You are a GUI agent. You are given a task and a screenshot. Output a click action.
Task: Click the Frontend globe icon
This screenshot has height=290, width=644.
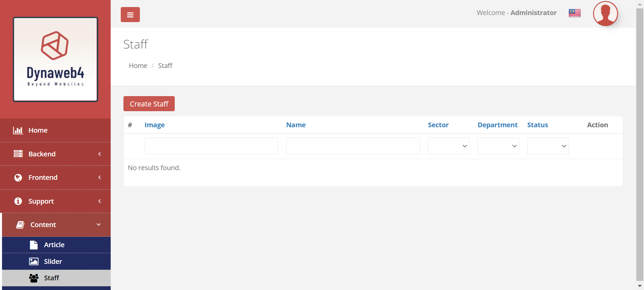18,177
